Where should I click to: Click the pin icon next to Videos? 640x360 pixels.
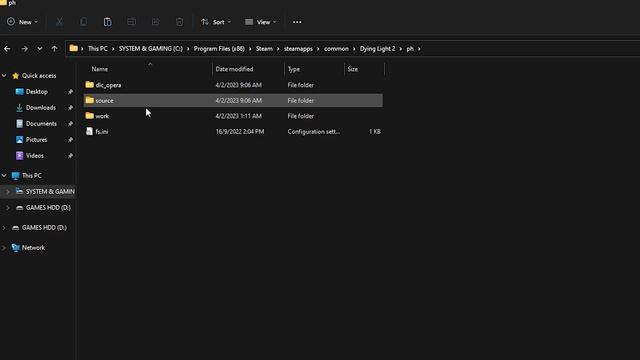pos(70,156)
